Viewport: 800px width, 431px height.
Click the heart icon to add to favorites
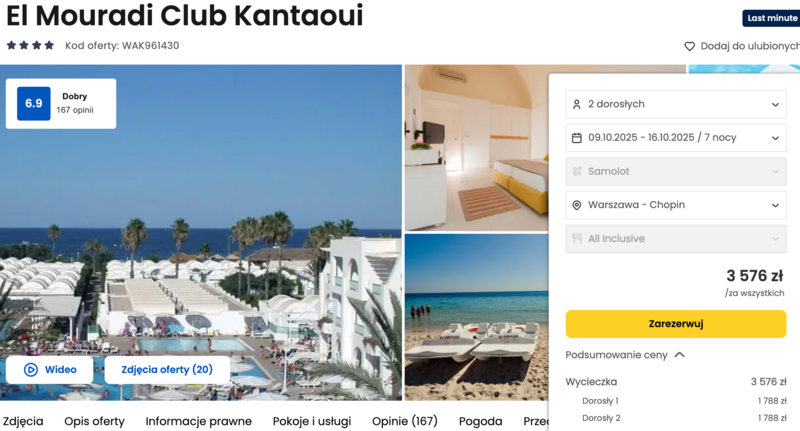click(689, 46)
